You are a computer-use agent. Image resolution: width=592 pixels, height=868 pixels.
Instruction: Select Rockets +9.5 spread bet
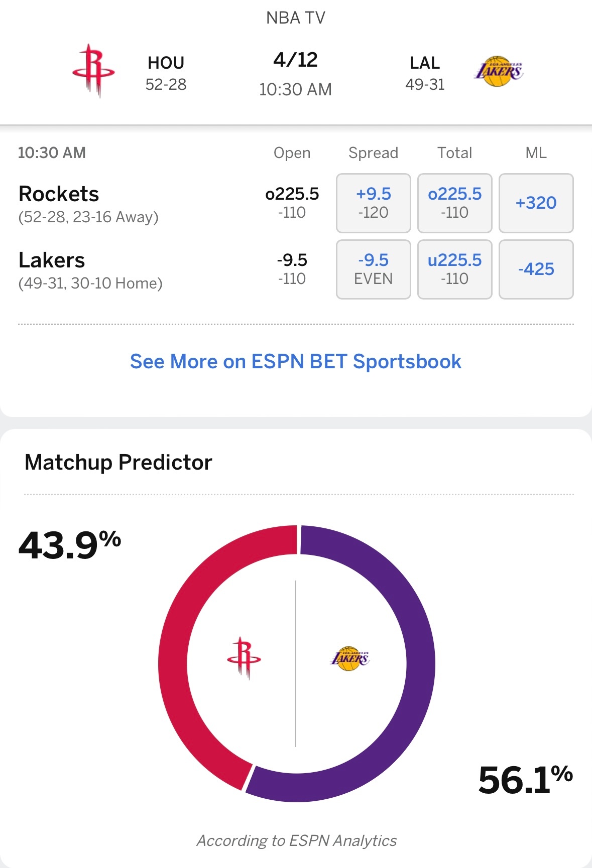pos(373,203)
